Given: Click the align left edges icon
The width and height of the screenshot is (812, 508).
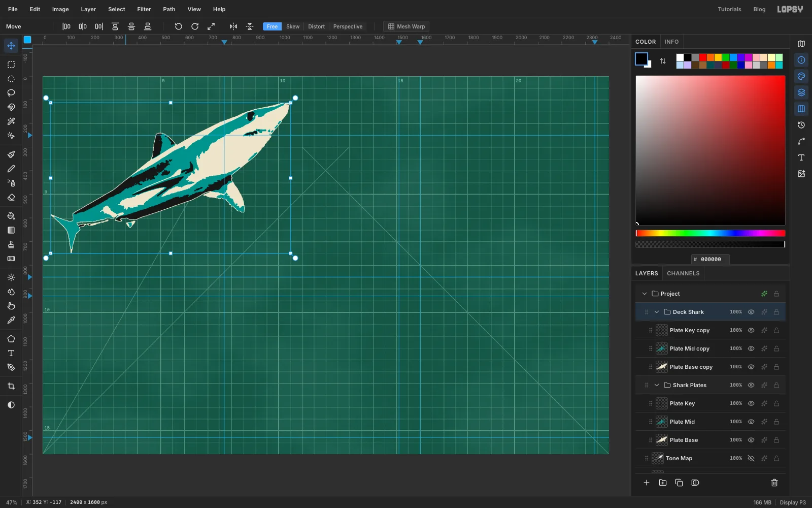Looking at the screenshot, I should (x=66, y=26).
